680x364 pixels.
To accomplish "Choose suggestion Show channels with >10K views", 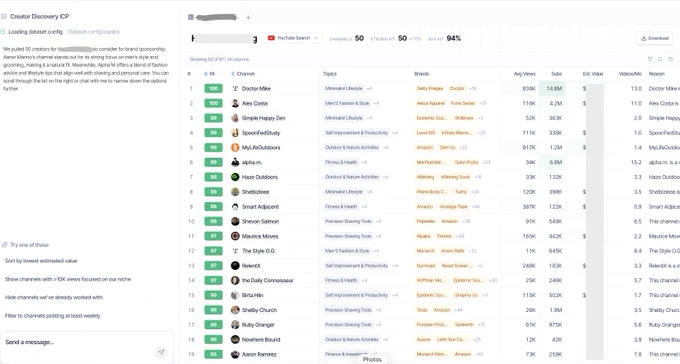I will [68, 279].
